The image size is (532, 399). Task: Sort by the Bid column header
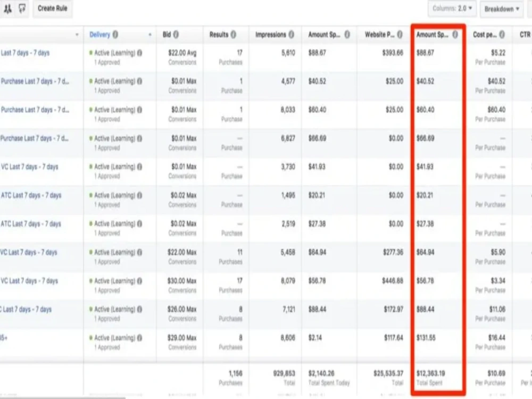tap(167, 35)
